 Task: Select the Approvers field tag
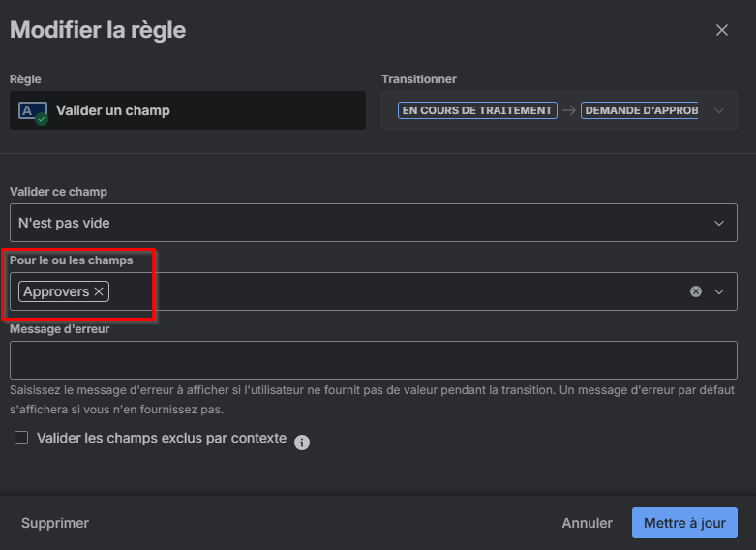56,291
